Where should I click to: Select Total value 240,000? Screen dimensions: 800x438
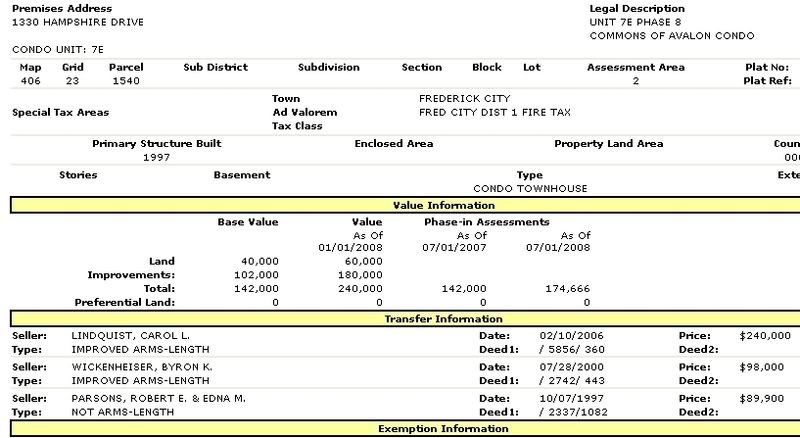click(x=361, y=288)
